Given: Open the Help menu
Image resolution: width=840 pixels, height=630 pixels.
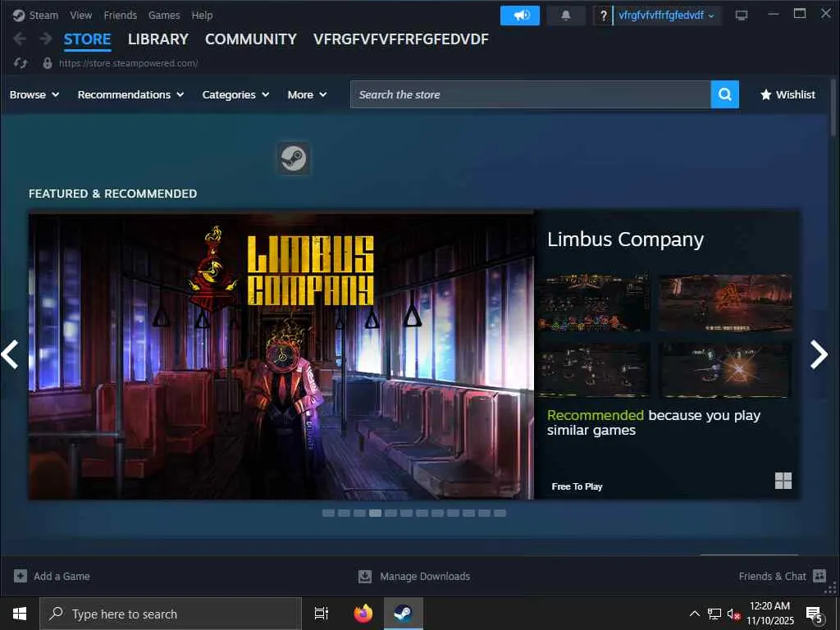Looking at the screenshot, I should [x=202, y=16].
